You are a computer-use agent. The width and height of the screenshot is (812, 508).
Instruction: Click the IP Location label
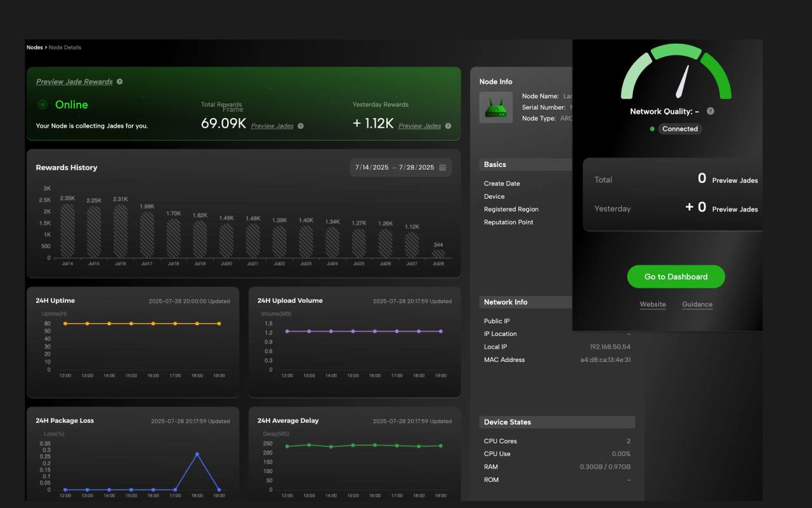501,334
